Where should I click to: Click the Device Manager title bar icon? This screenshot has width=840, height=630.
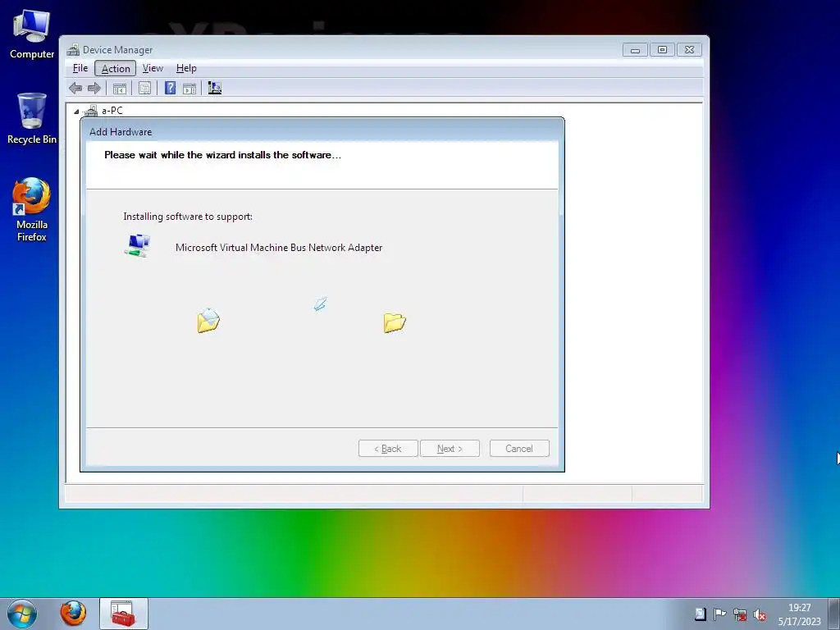[73, 50]
